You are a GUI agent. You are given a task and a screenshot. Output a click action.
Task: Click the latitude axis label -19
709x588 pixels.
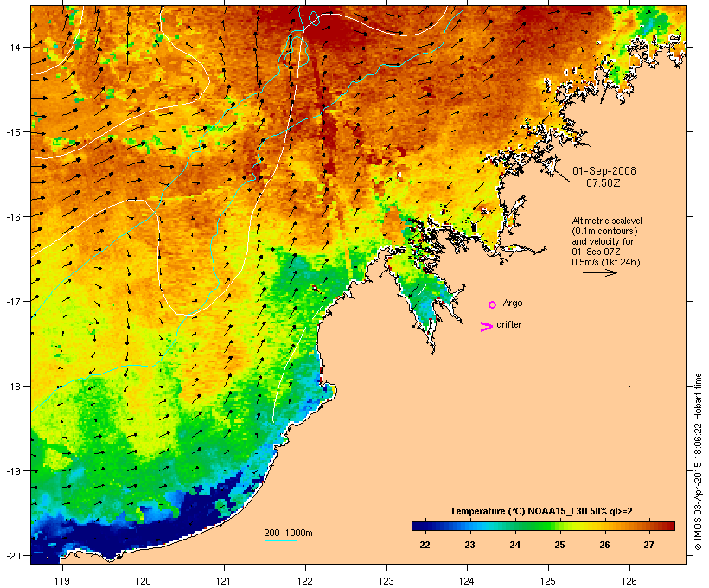13,470
